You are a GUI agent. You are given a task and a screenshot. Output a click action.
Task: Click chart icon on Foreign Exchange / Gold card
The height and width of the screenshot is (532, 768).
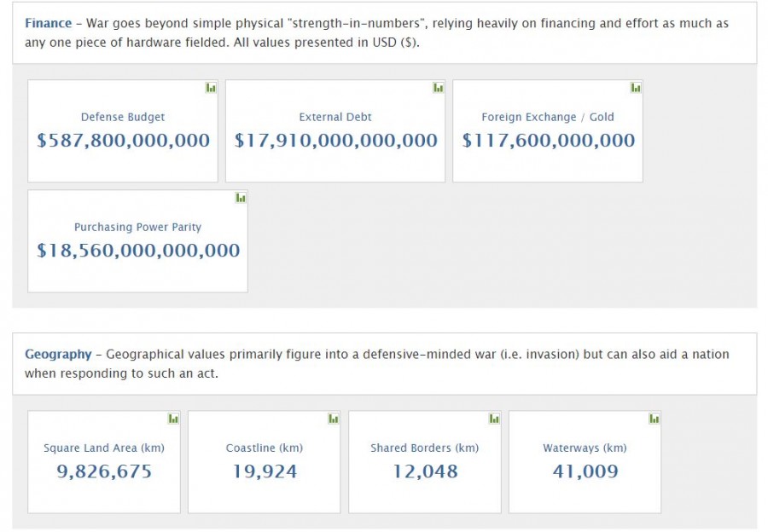tap(636, 88)
